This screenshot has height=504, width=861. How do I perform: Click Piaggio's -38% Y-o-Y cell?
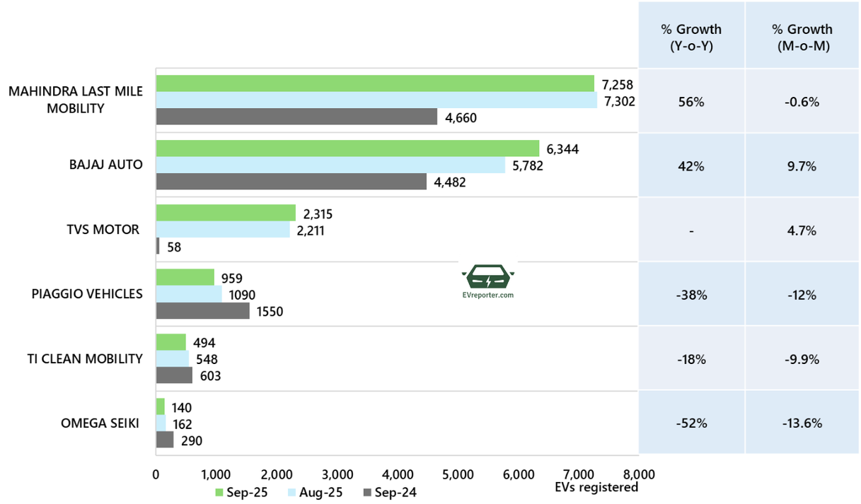691,295
